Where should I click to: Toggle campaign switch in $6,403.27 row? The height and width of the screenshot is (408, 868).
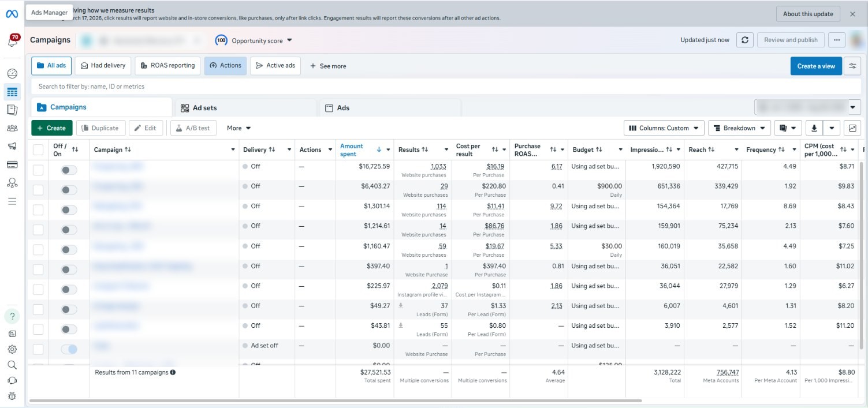(69, 190)
